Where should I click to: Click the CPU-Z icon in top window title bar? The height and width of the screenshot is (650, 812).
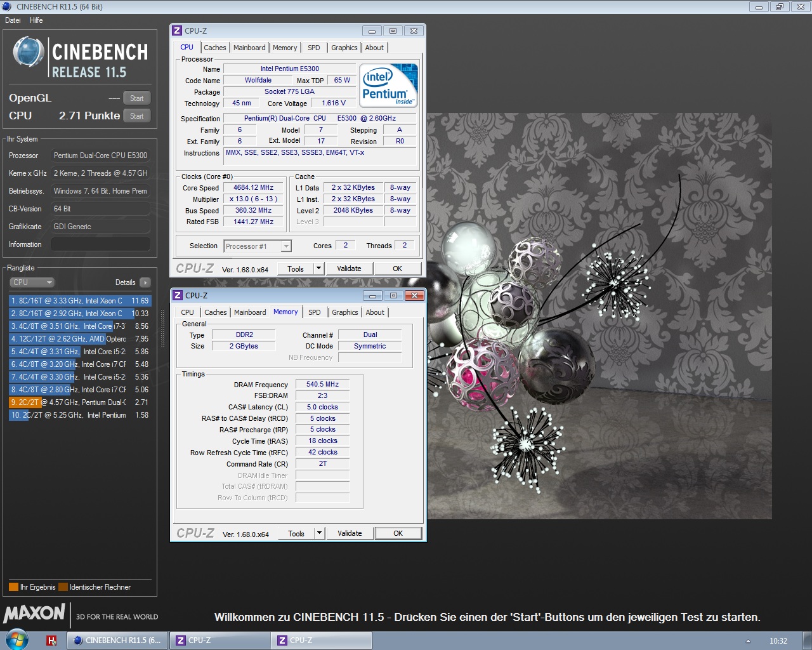pyautogui.click(x=178, y=30)
